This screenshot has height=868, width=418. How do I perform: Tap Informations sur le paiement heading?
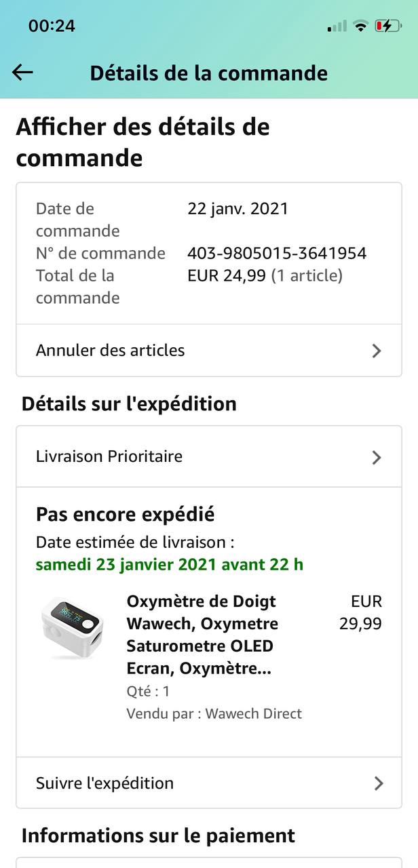(158, 835)
